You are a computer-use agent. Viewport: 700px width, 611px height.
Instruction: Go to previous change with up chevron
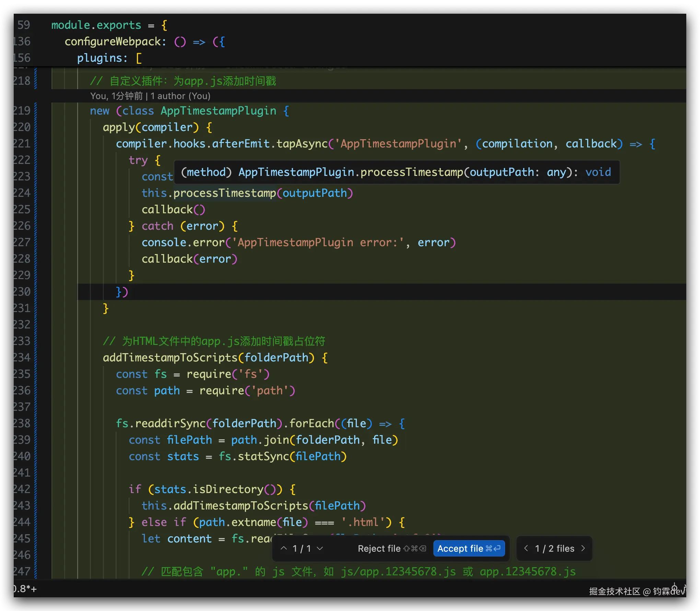point(284,548)
